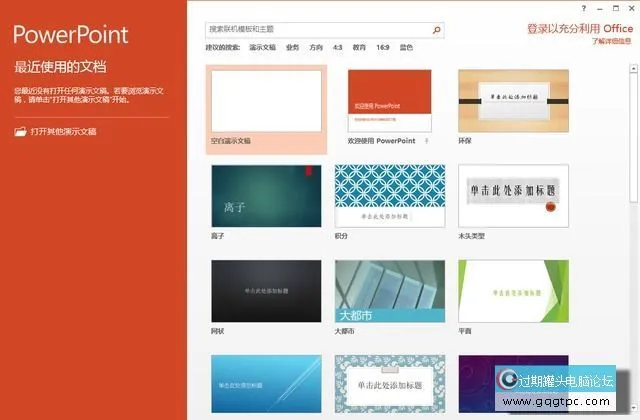Open 打开其他演示文稿 link

pyautogui.click(x=63, y=131)
